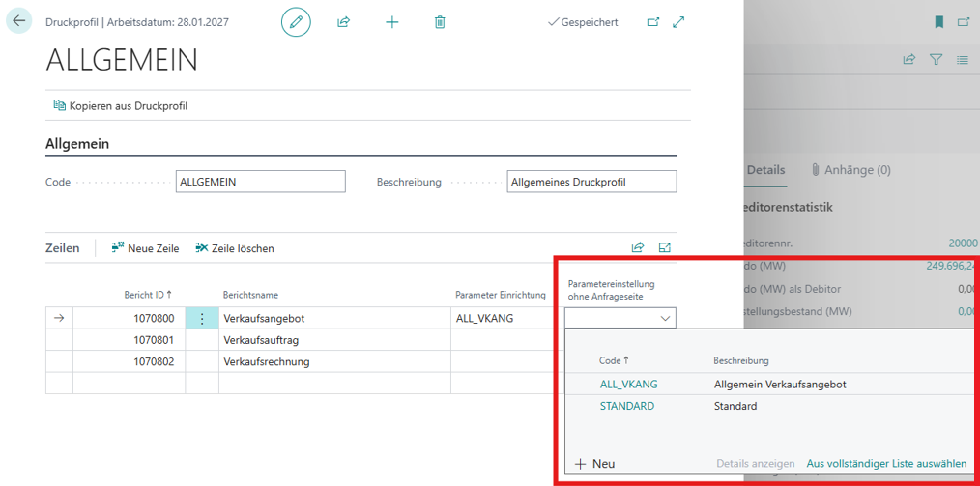Click Neue Zeile to add line
This screenshot has height=486, width=980.
point(145,248)
